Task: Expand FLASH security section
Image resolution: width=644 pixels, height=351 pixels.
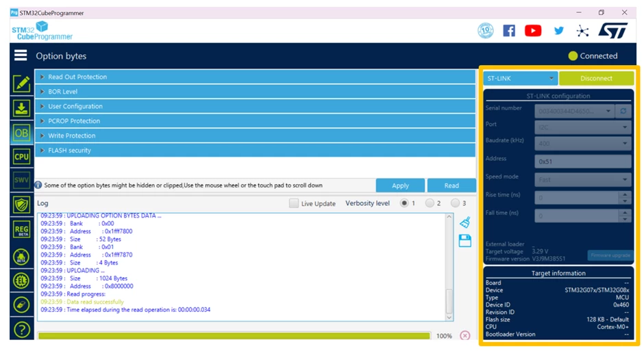Action: (x=255, y=151)
